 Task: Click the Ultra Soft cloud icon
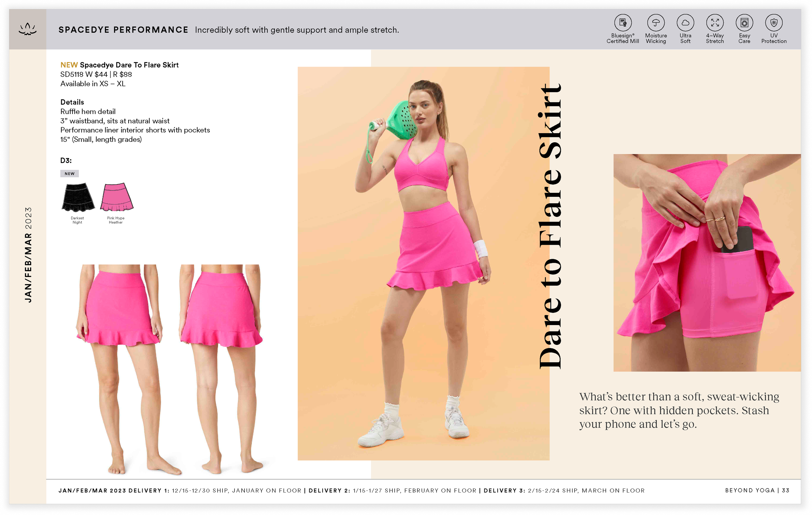(x=685, y=23)
